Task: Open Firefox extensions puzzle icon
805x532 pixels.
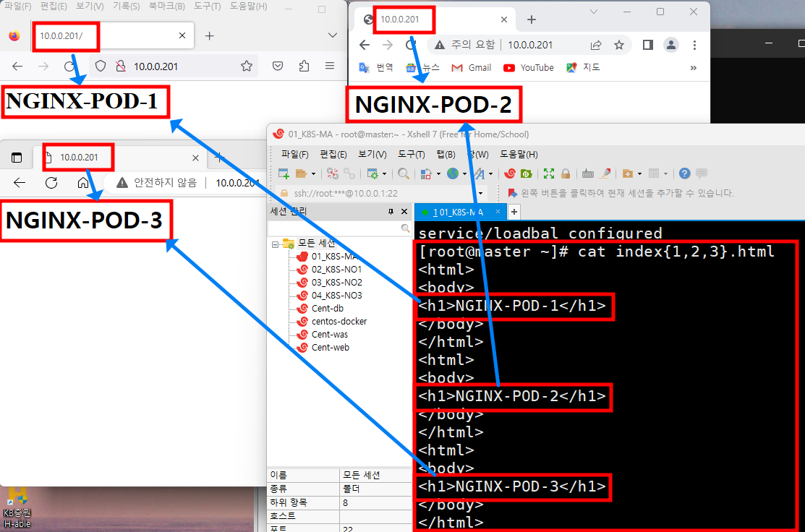Action: tap(304, 66)
